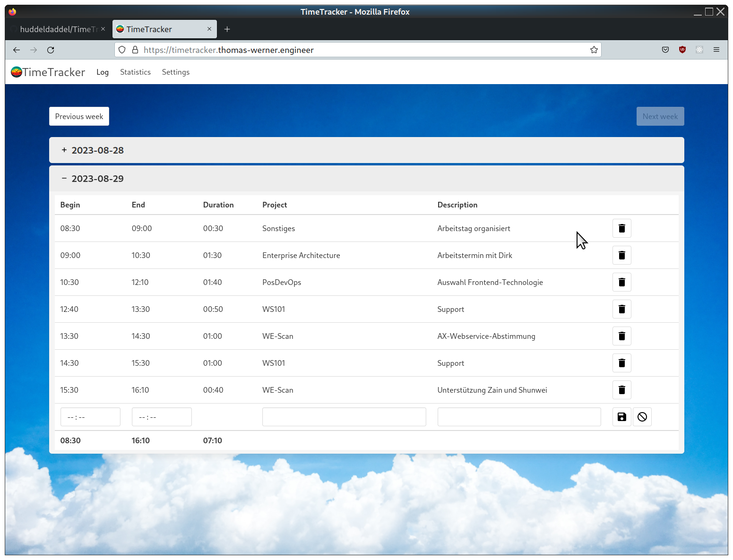Open the Settings page

pyautogui.click(x=176, y=72)
